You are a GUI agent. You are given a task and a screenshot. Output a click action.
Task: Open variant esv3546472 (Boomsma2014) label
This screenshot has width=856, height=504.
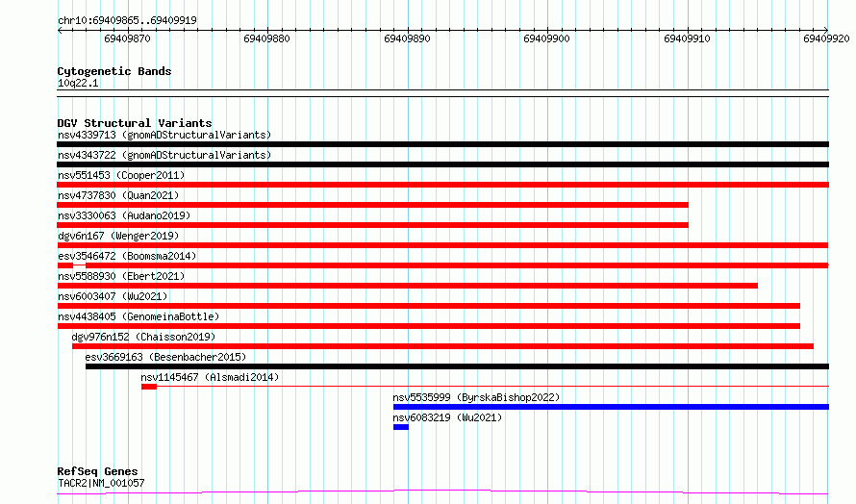127,256
